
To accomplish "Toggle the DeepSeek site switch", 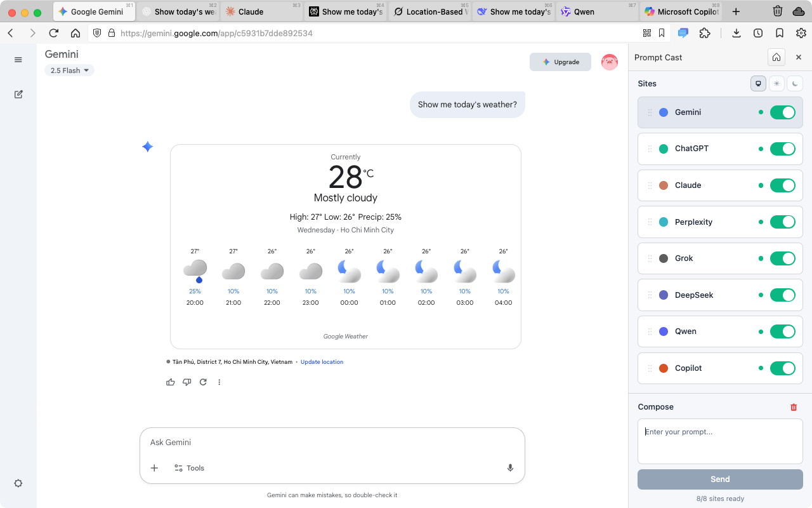I will pyautogui.click(x=782, y=295).
